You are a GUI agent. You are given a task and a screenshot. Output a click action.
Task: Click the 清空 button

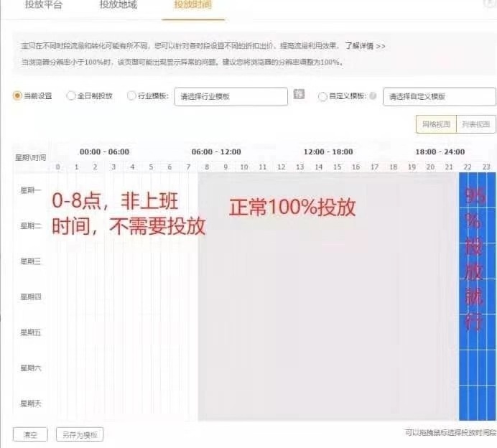(30, 434)
